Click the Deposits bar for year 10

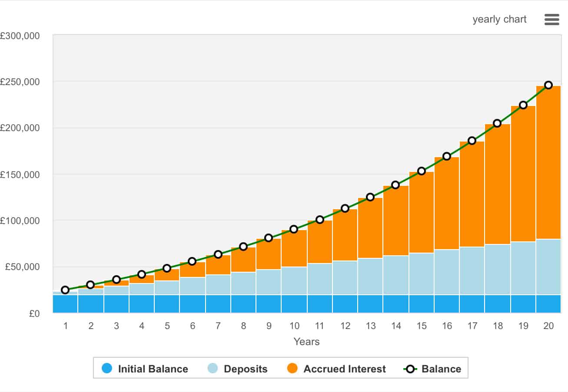pos(294,280)
